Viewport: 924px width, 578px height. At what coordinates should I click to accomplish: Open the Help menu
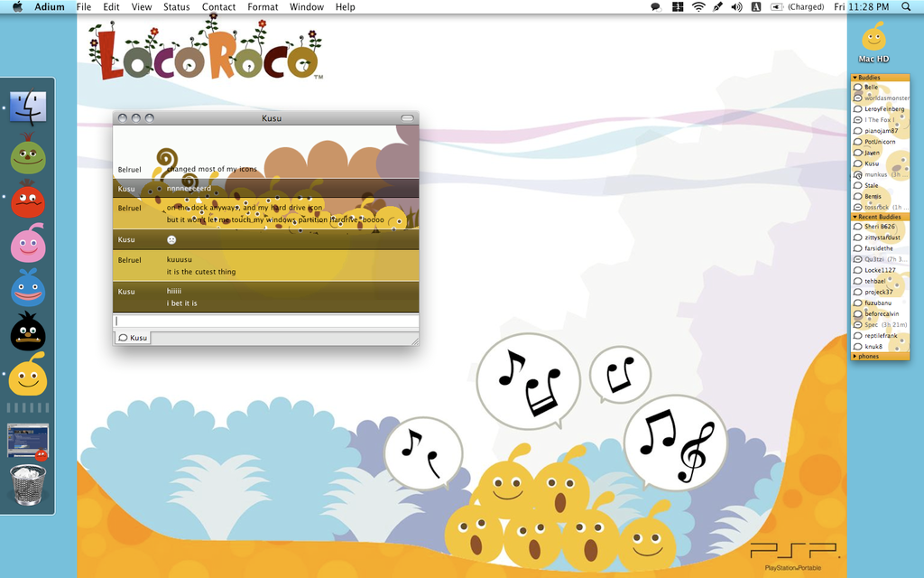[346, 7]
